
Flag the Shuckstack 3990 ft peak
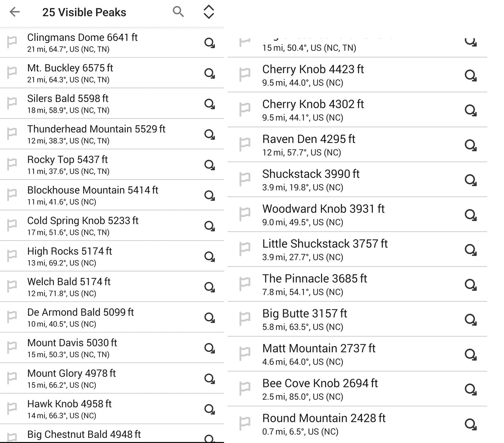245,179
